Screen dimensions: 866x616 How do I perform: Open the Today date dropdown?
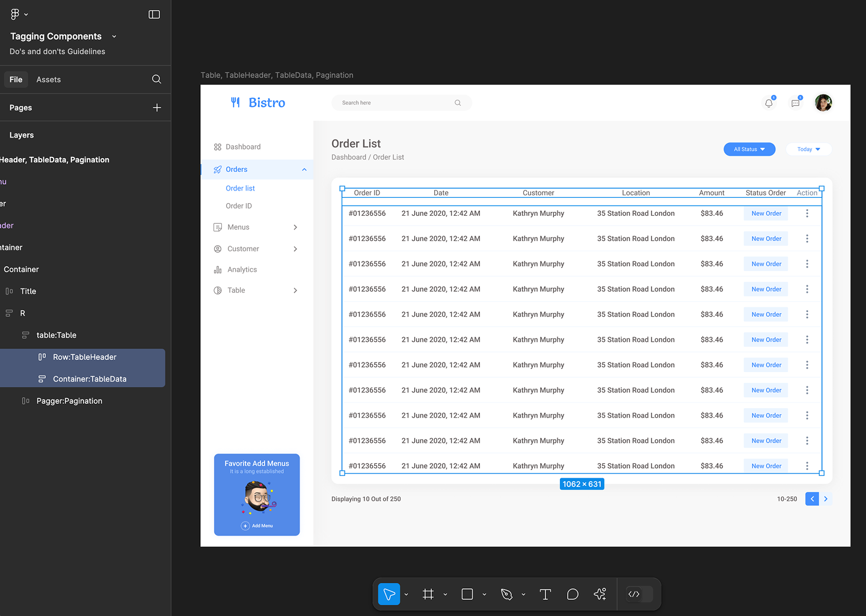809,149
